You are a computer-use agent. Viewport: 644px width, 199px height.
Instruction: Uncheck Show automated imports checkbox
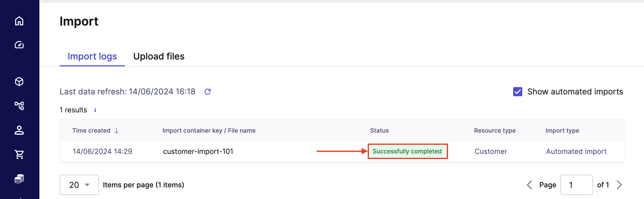point(517,92)
